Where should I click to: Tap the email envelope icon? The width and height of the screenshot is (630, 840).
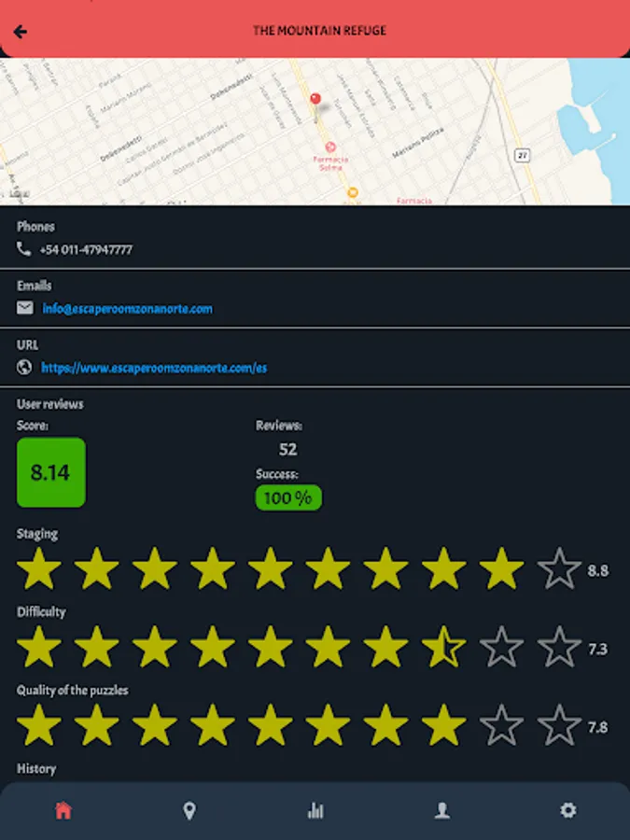click(24, 307)
